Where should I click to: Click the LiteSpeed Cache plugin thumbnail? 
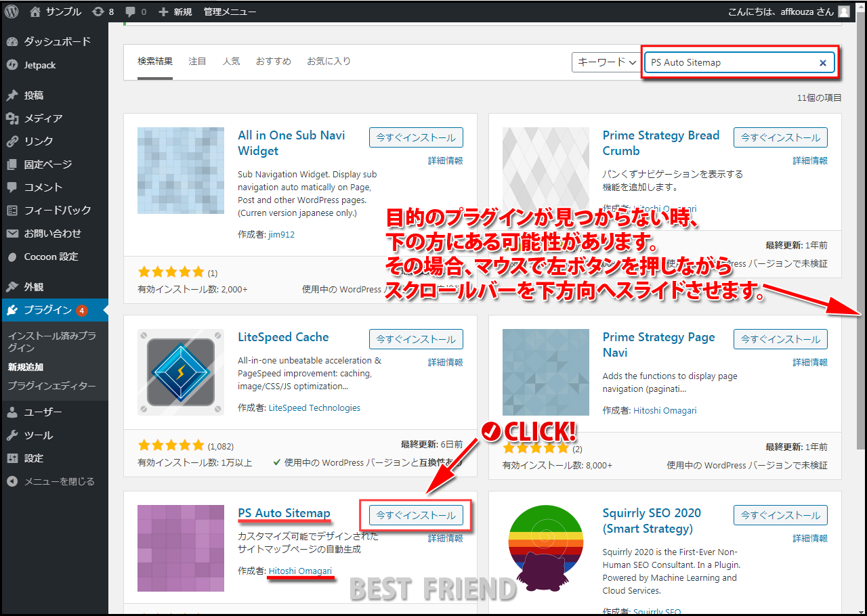(x=181, y=372)
